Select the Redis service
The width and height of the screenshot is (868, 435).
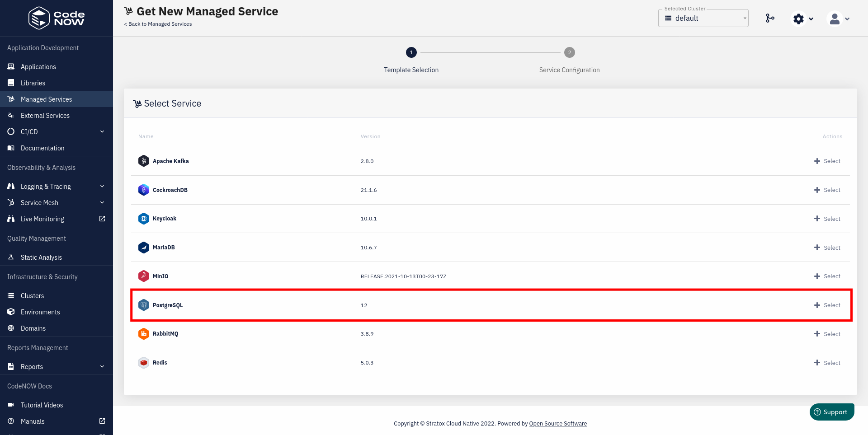click(827, 363)
